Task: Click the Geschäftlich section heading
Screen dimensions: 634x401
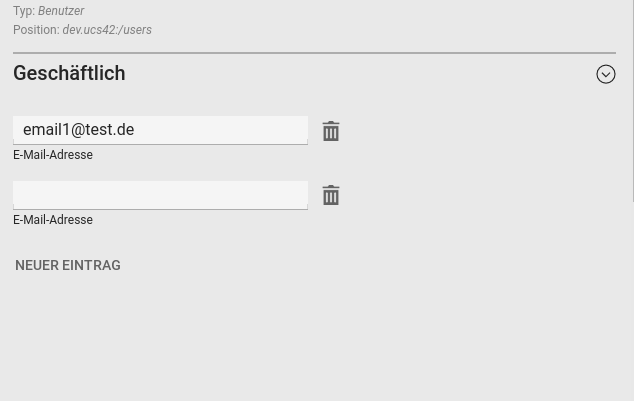Action: (69, 74)
